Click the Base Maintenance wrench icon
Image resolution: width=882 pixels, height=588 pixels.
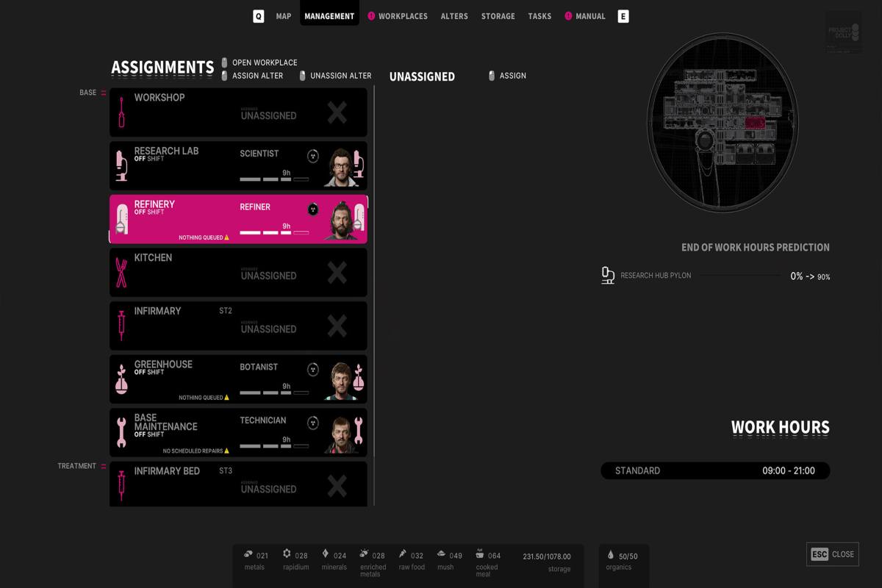(121, 433)
